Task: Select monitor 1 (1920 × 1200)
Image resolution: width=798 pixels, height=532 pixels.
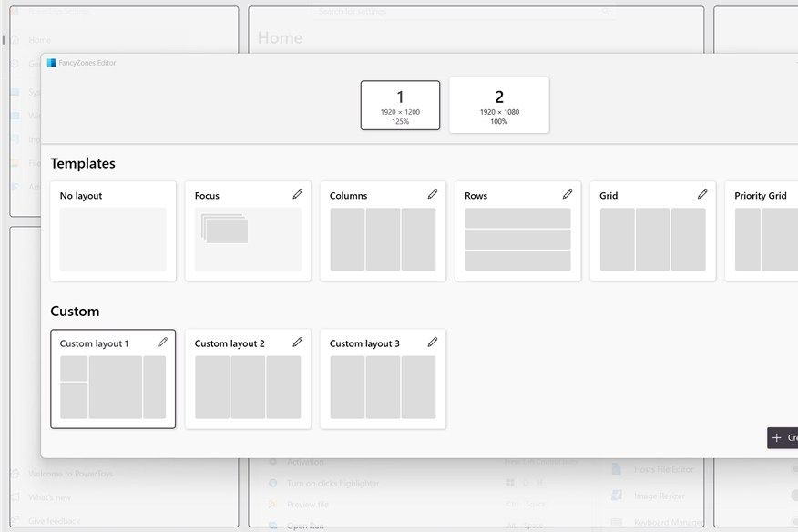Action: pyautogui.click(x=400, y=106)
